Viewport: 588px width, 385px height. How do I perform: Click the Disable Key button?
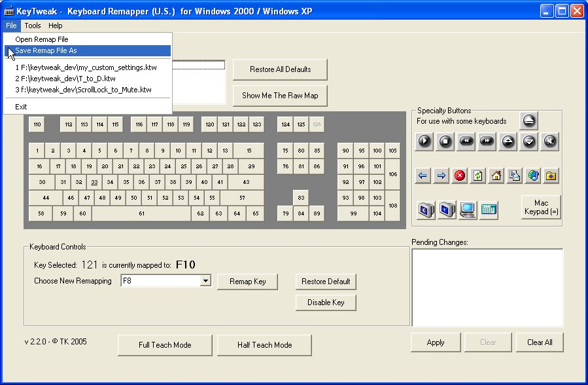click(x=326, y=302)
